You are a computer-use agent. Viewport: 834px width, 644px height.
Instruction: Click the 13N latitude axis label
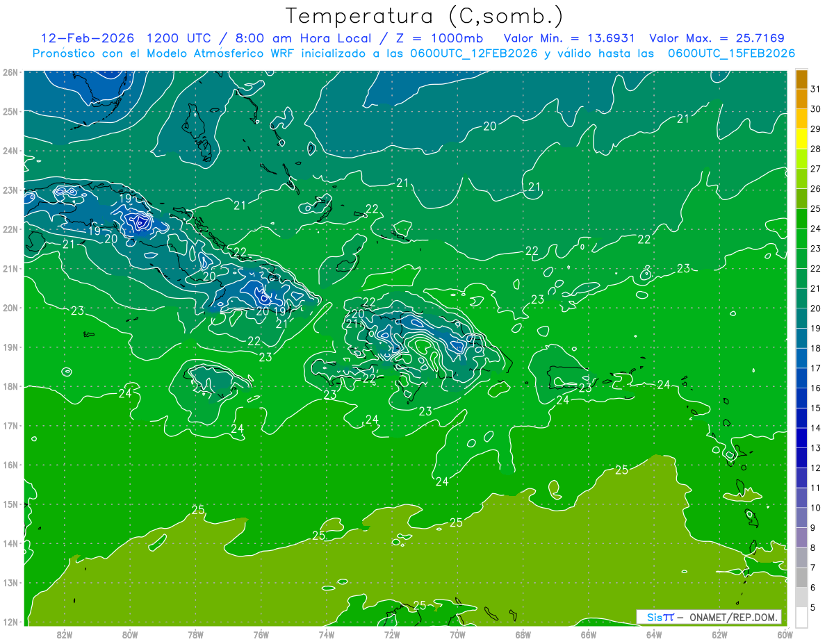10,582
